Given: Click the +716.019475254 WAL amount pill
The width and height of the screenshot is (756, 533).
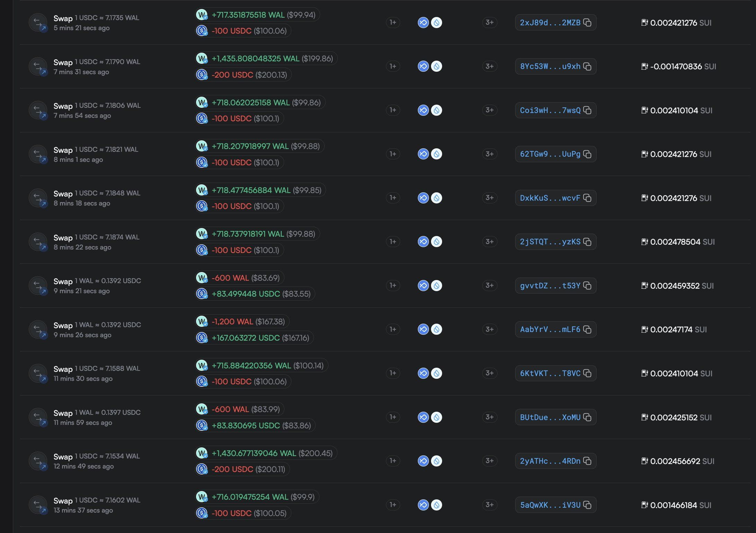Looking at the screenshot, I should (x=257, y=497).
